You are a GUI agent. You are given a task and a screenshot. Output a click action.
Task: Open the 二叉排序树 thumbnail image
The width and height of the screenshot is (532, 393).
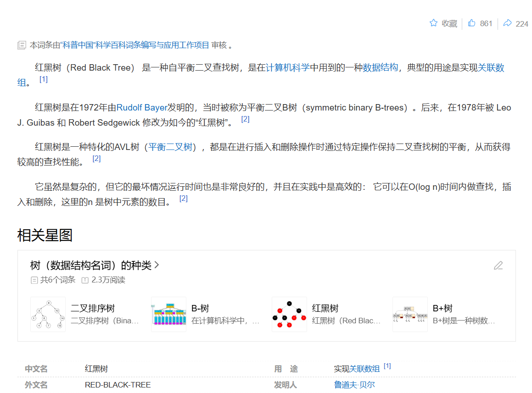[48, 314]
